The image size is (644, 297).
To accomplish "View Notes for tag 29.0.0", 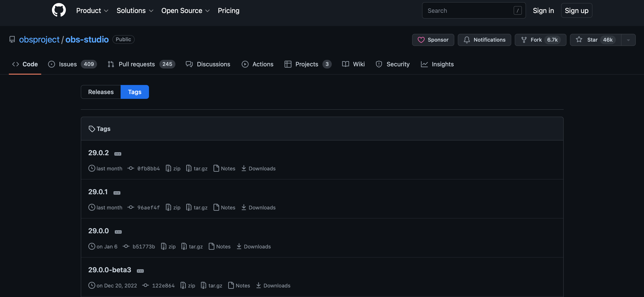I will click(220, 246).
